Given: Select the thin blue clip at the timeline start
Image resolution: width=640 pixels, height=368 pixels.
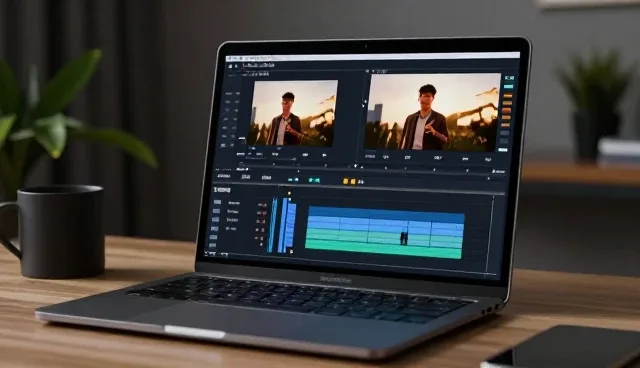Looking at the screenshot, I should [x=272, y=225].
